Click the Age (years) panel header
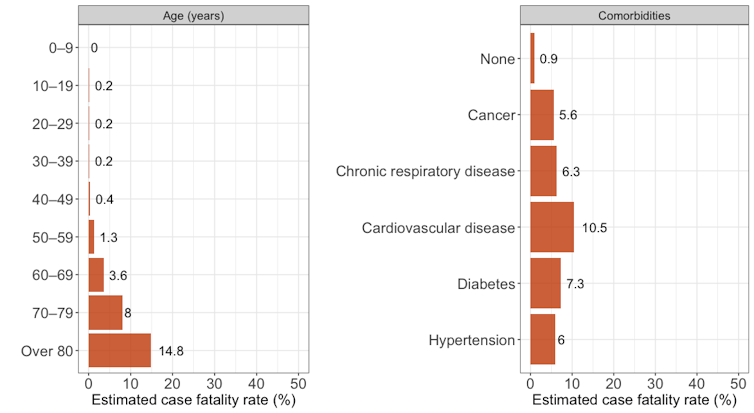 click(x=195, y=16)
